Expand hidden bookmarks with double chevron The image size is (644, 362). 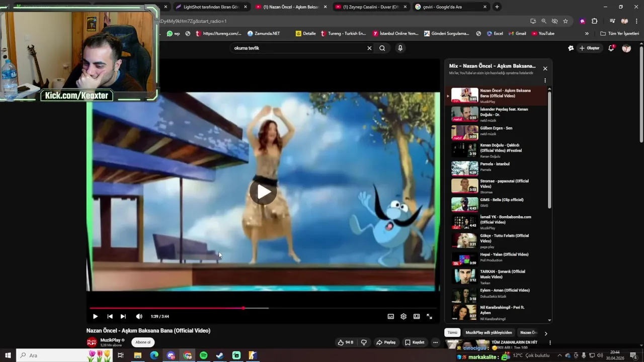coord(587,34)
